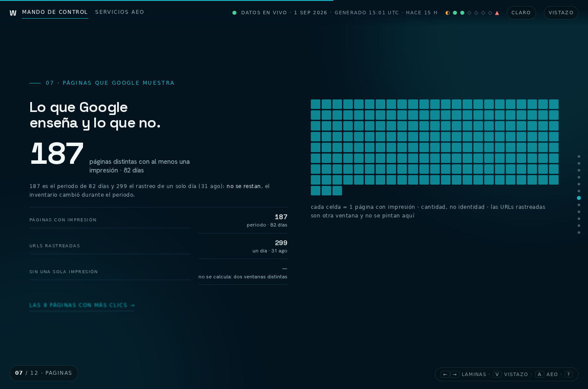
Task: Click the V key hint for Vistazo
Action: [497, 374]
